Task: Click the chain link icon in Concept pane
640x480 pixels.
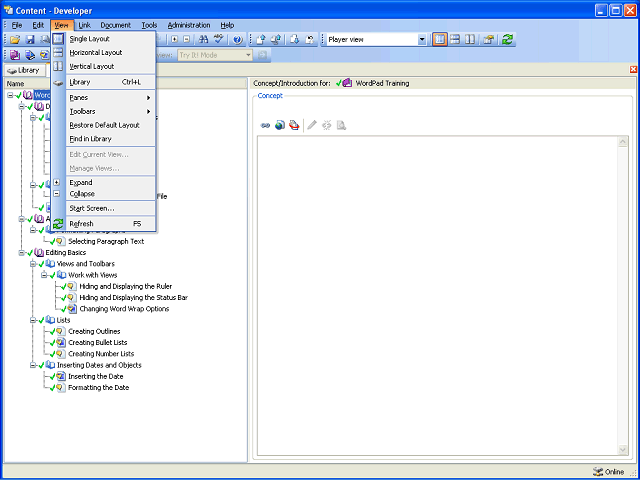Action: [x=265, y=125]
